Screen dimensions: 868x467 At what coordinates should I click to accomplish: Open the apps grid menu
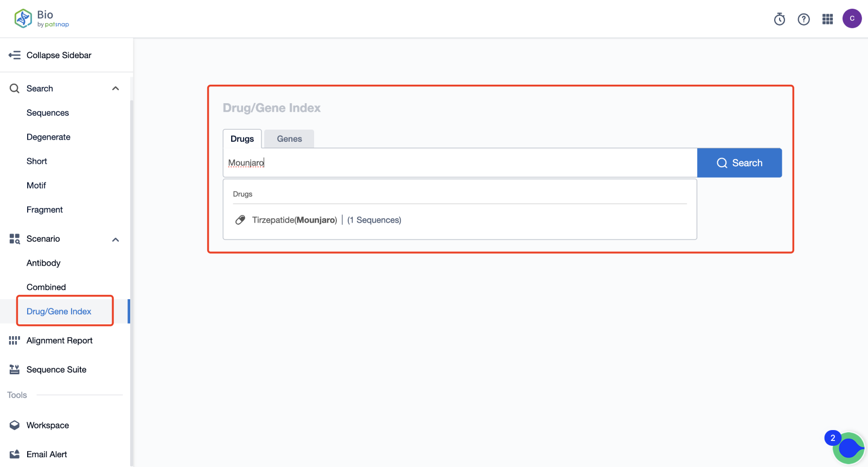click(827, 20)
